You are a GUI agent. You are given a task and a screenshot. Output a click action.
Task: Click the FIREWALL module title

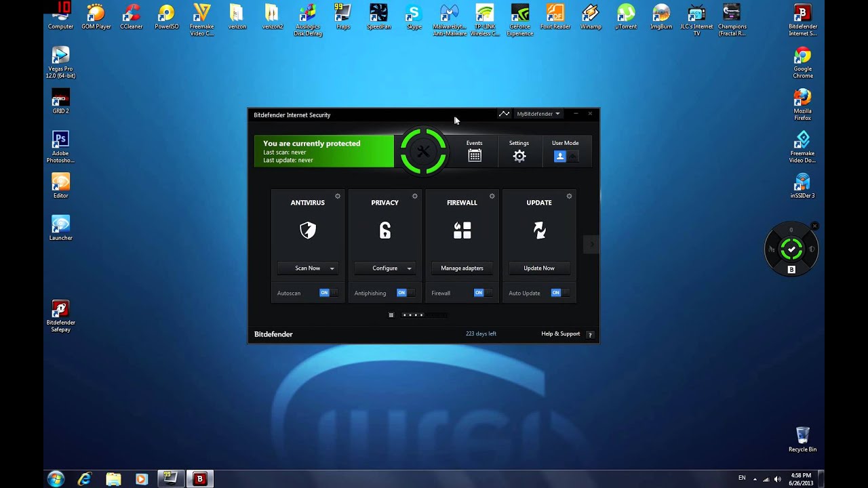(x=462, y=203)
